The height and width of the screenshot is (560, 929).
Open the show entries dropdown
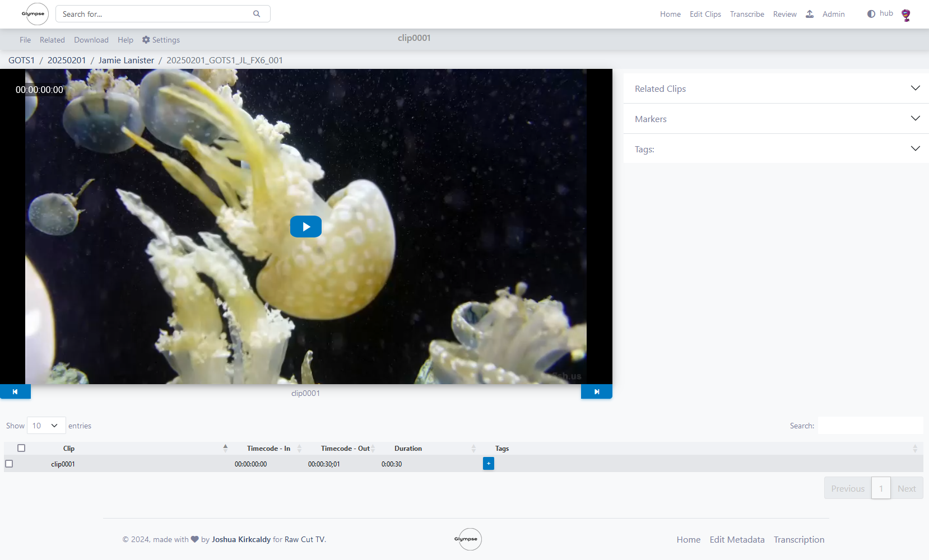pyautogui.click(x=46, y=426)
